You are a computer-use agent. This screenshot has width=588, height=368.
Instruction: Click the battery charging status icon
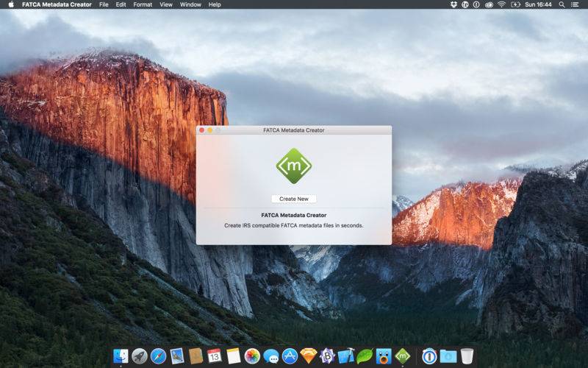pos(516,4)
